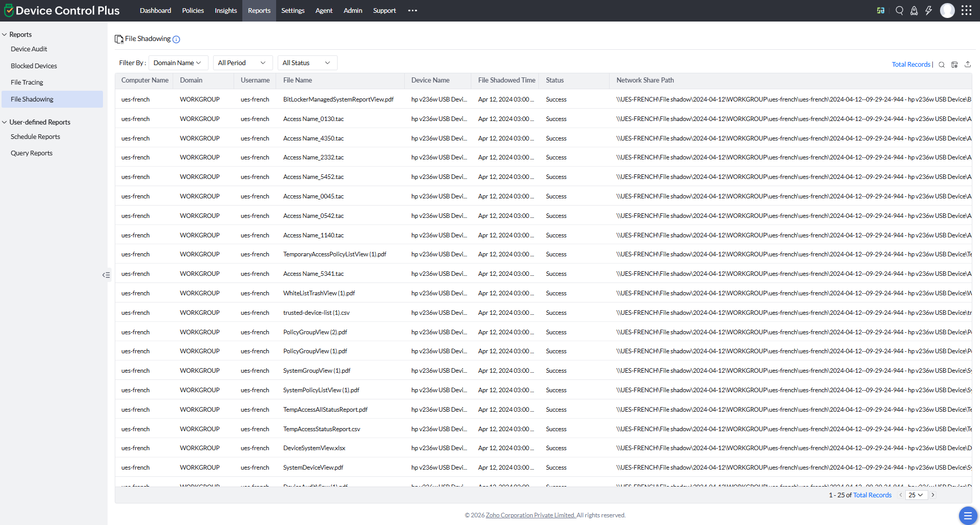The width and height of the screenshot is (980, 525).
Task: Open the All Period dropdown
Action: tap(243, 63)
